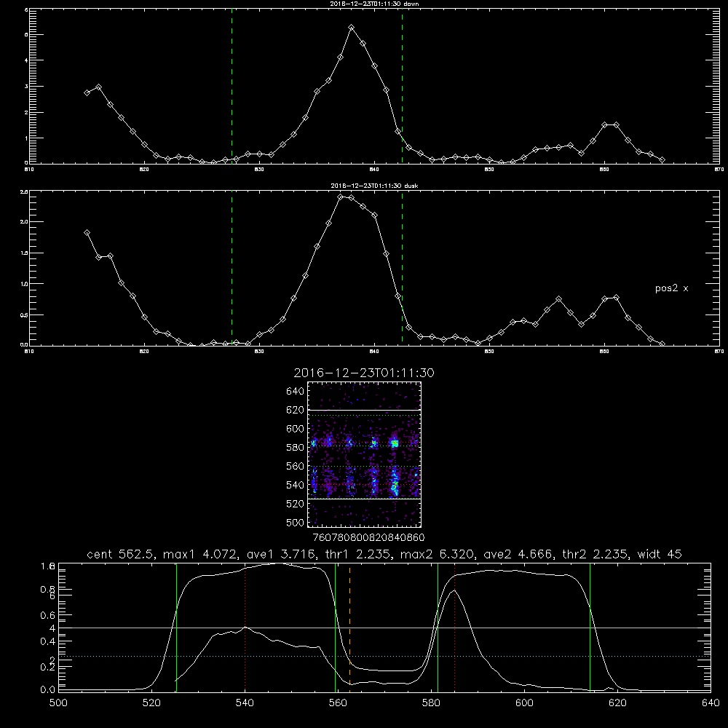The image size is (728, 728).
Task: Click the x-axis labels under spectral image
Action: [369, 538]
